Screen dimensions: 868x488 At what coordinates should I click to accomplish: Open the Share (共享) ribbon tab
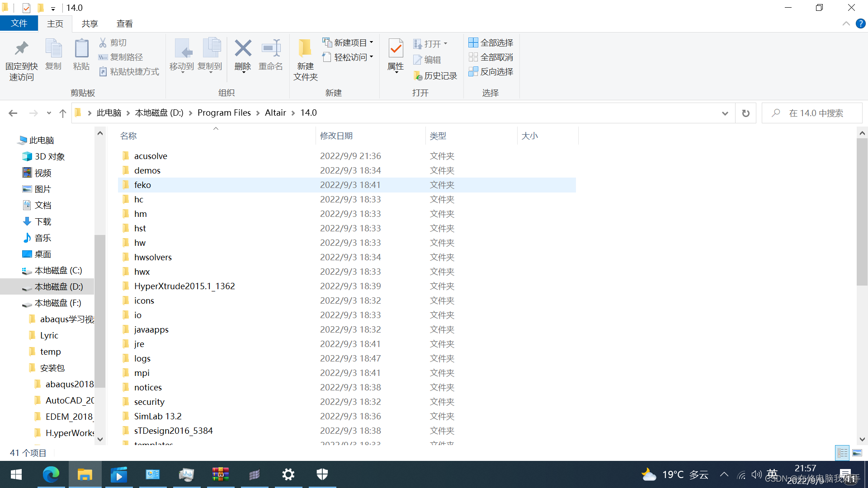point(90,23)
